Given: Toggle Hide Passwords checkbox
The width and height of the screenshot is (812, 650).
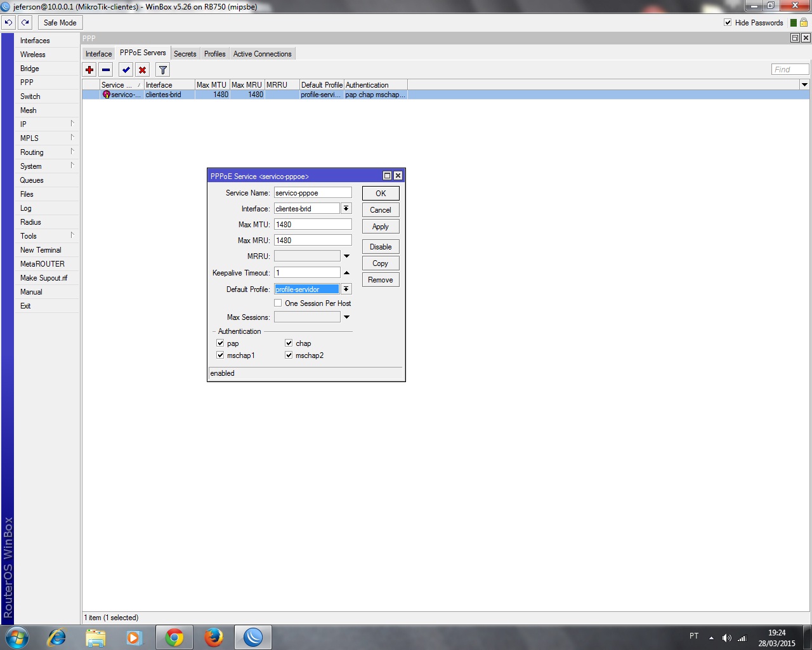Looking at the screenshot, I should pyautogui.click(x=728, y=23).
